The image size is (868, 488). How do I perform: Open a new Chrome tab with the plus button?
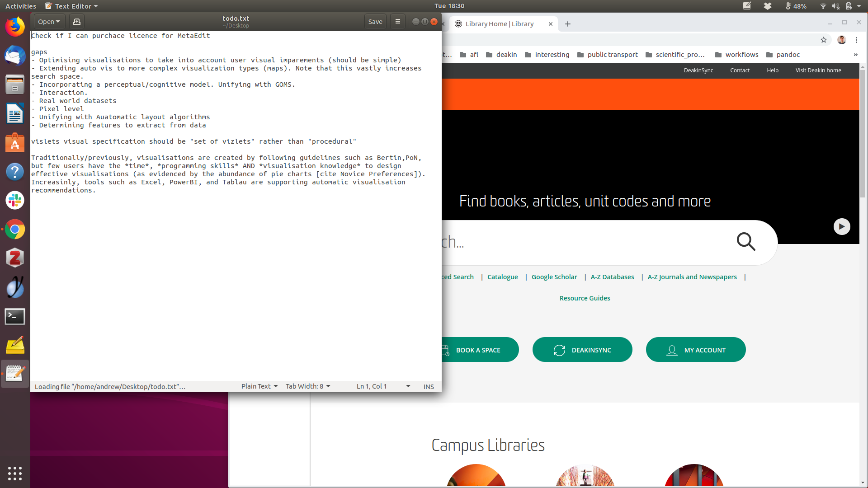pyautogui.click(x=568, y=24)
